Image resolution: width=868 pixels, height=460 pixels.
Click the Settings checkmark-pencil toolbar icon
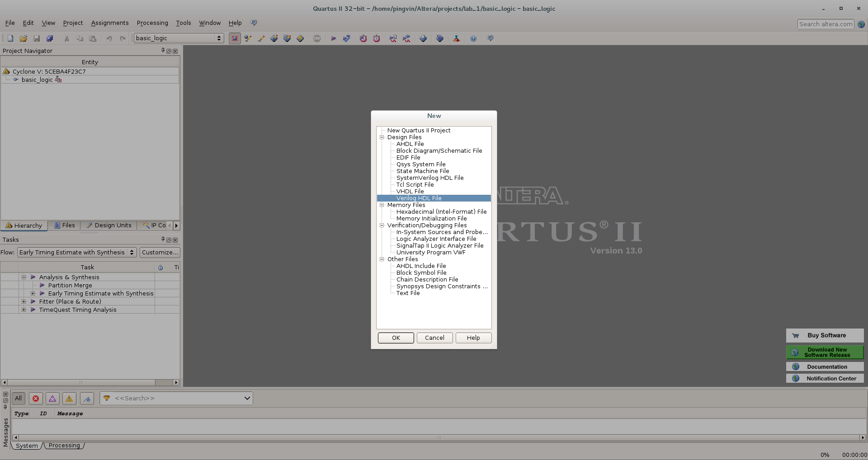[248, 38]
